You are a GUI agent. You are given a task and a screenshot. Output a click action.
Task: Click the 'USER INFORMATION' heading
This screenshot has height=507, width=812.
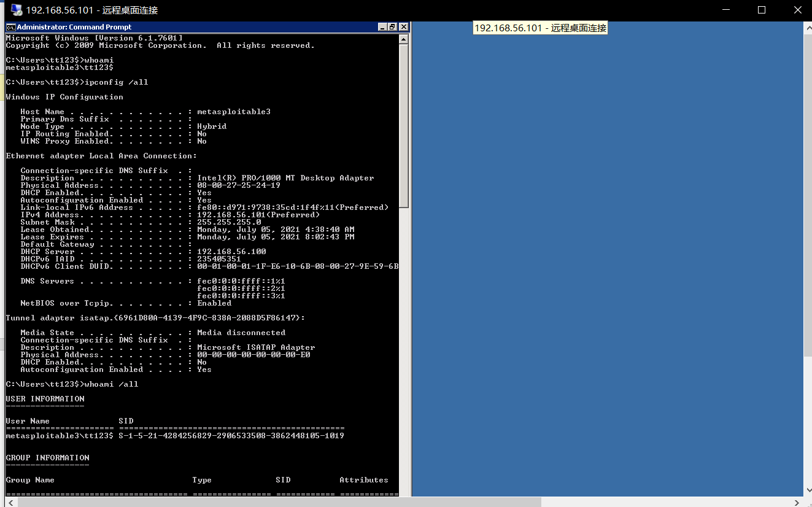[x=45, y=399]
